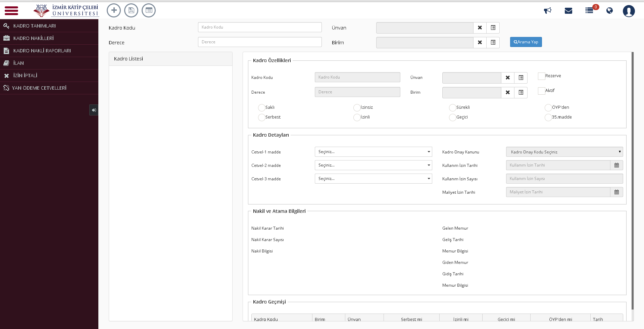Clear the top search Ünvan field

click(x=480, y=28)
